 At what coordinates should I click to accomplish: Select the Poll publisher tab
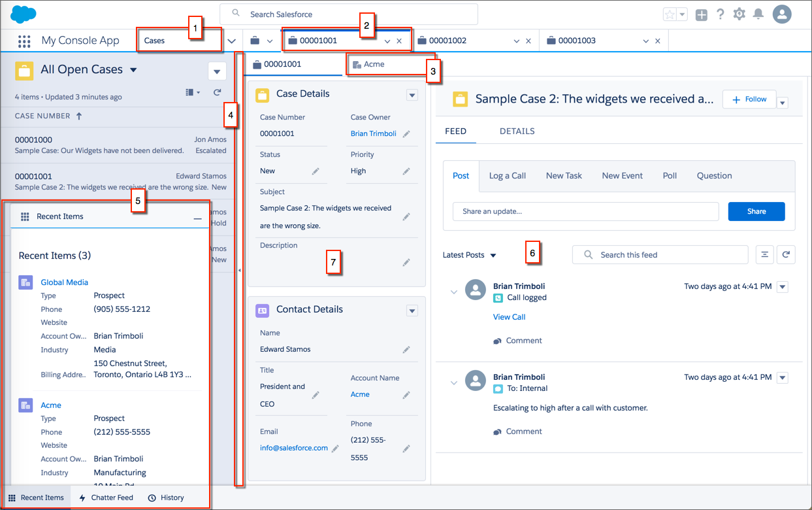coord(670,176)
